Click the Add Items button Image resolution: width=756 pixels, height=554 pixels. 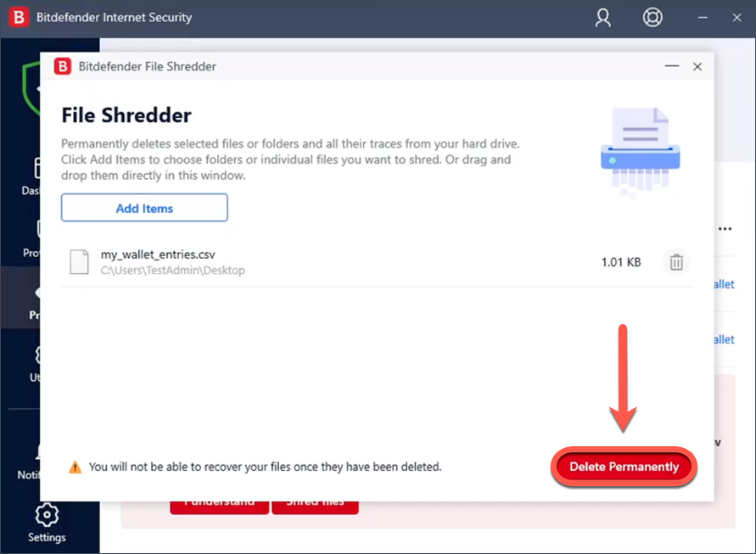point(144,208)
